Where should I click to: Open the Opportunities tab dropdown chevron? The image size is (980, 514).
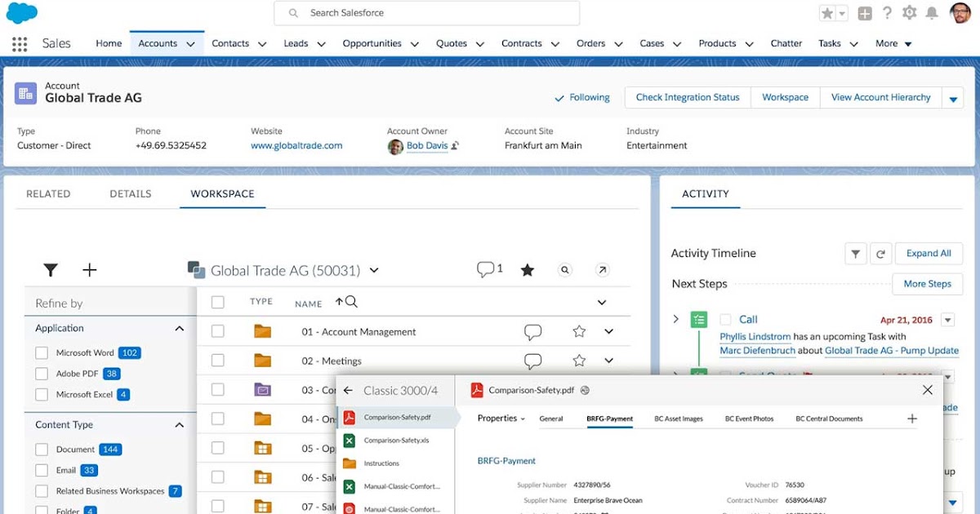[x=414, y=44]
